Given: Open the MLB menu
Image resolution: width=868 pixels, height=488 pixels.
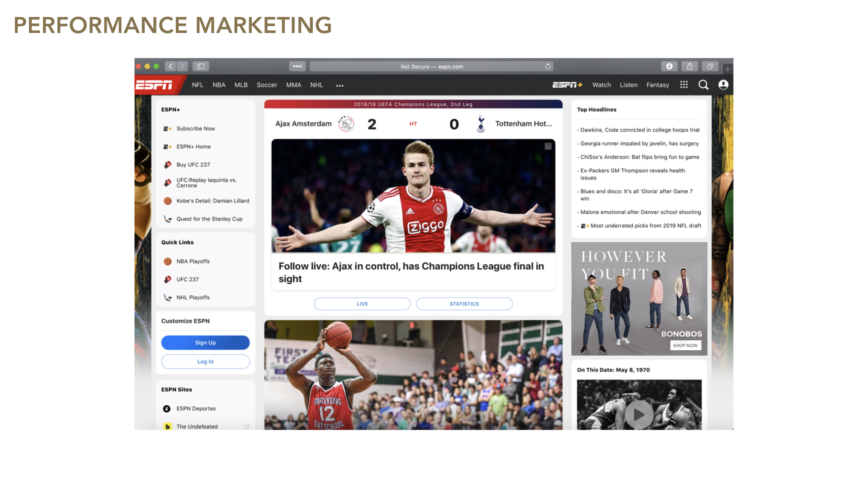Looking at the screenshot, I should click(241, 85).
